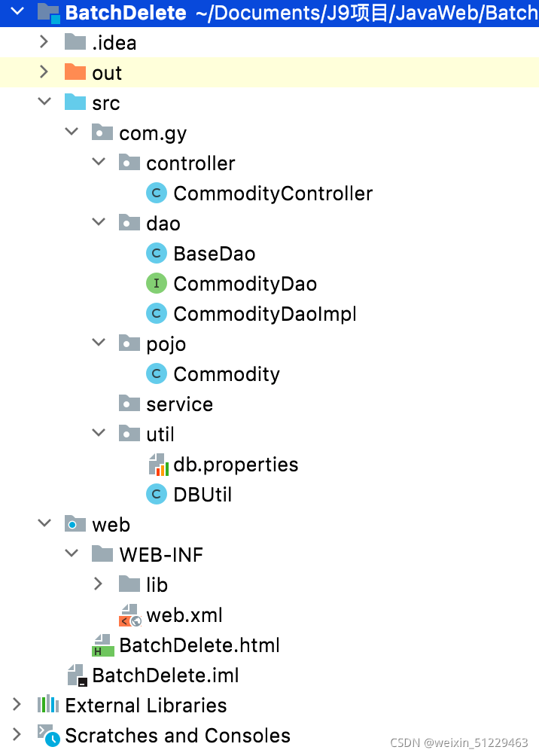Collapse the controller package
Image resolution: width=539 pixels, height=756 pixels.
(98, 163)
